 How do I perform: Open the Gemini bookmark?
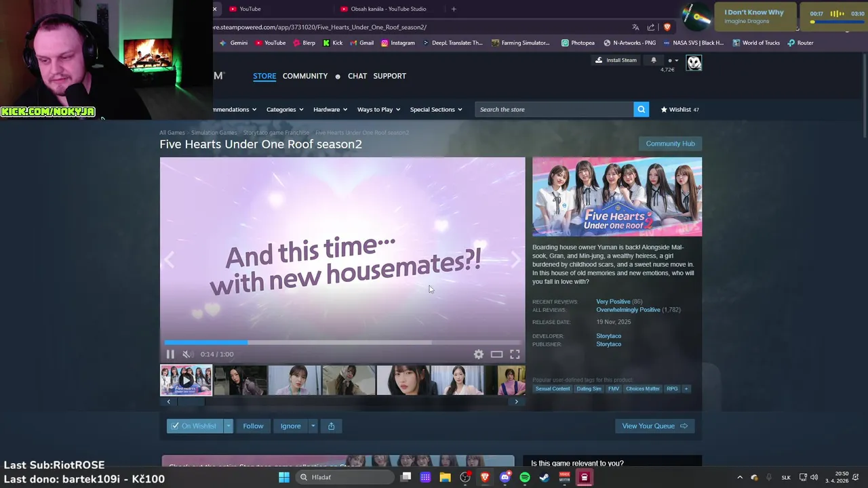pos(234,43)
